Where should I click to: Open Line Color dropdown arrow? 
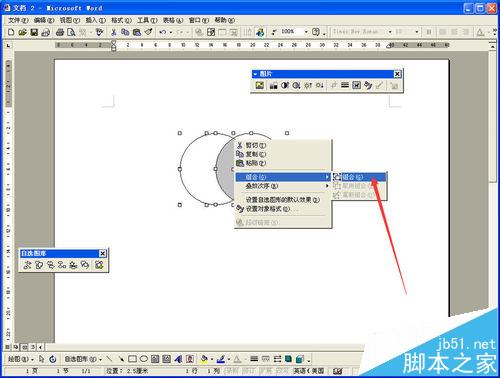point(229,359)
